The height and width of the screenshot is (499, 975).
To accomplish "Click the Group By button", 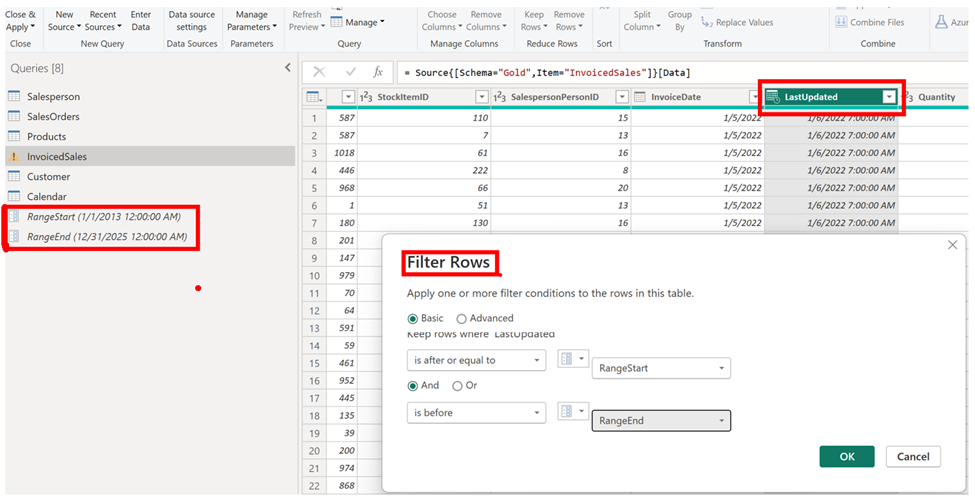I will pyautogui.click(x=680, y=21).
